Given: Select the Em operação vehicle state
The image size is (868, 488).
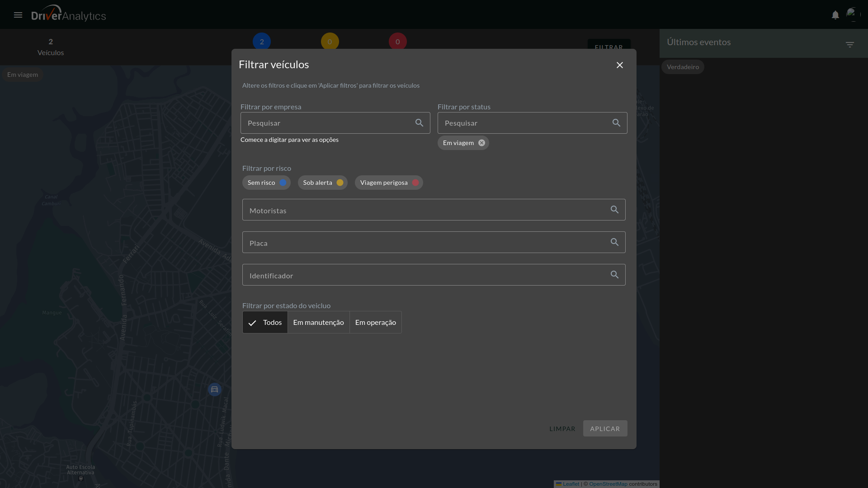Looking at the screenshot, I should [375, 322].
